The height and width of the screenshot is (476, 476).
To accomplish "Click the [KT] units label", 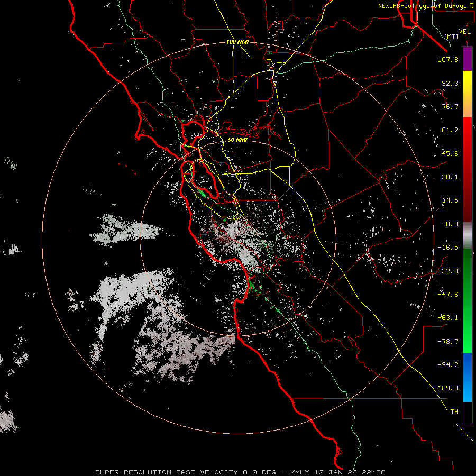I will coord(452,36).
